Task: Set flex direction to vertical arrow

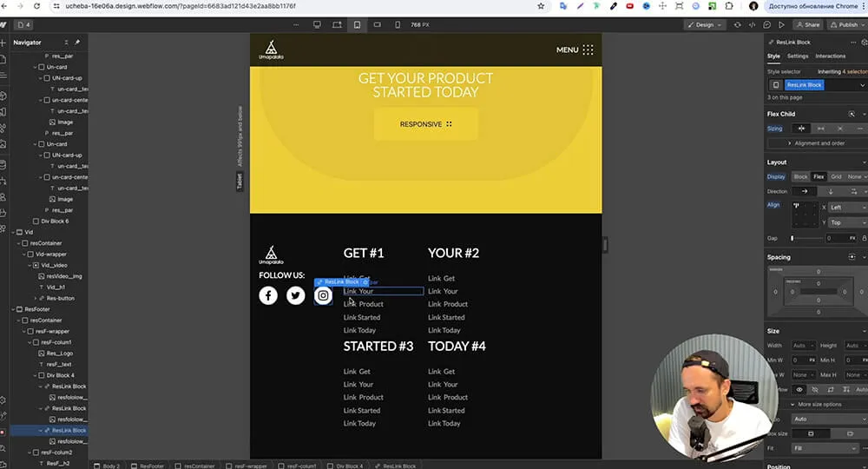Action: coord(831,191)
